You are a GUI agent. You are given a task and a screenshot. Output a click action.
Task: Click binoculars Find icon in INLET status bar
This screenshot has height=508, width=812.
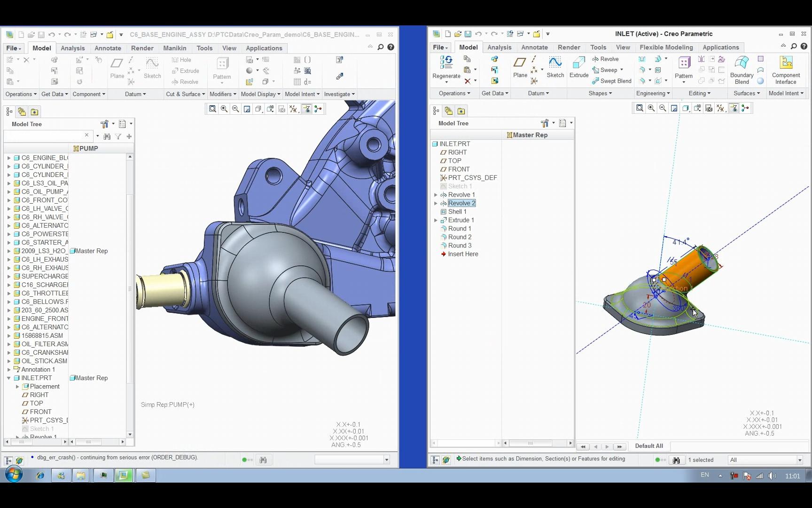pos(676,460)
